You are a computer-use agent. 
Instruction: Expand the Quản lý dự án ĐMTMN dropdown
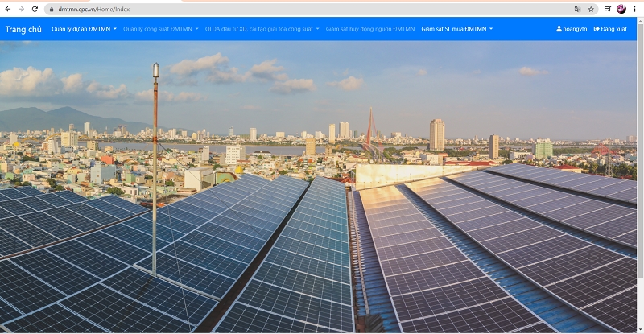click(84, 29)
